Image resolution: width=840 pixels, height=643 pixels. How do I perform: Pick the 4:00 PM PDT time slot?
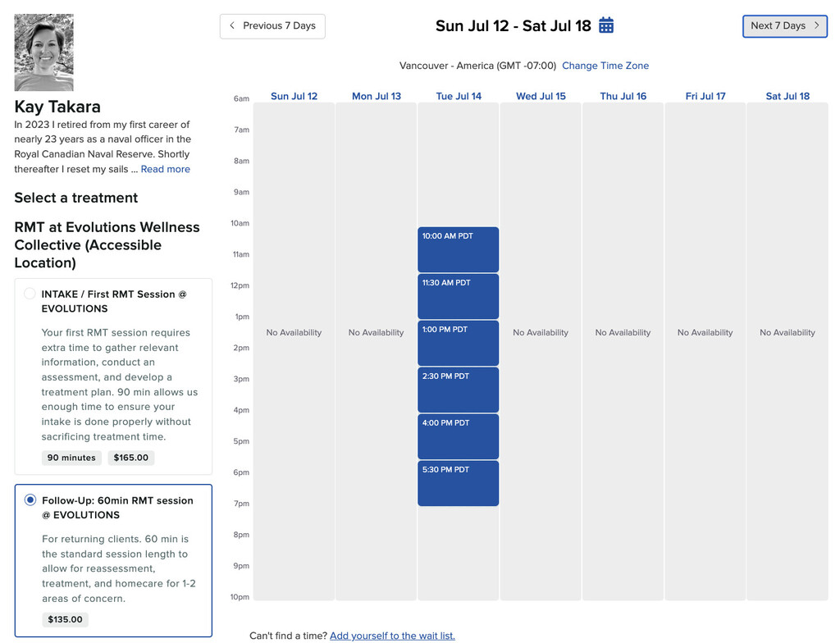pyautogui.click(x=458, y=436)
